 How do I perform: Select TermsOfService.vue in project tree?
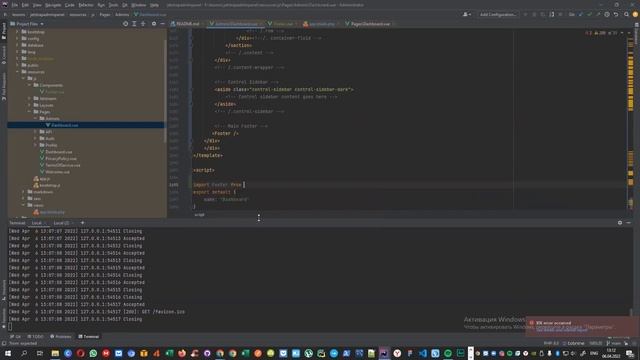point(60,165)
